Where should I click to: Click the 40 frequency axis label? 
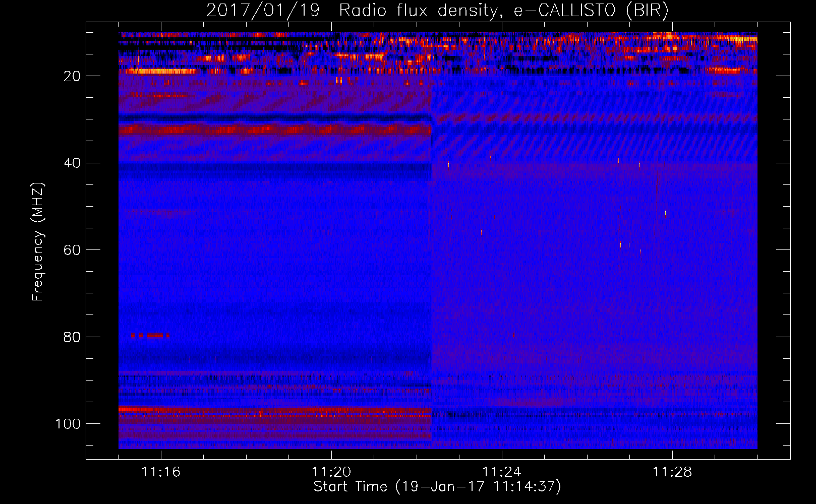[72, 163]
